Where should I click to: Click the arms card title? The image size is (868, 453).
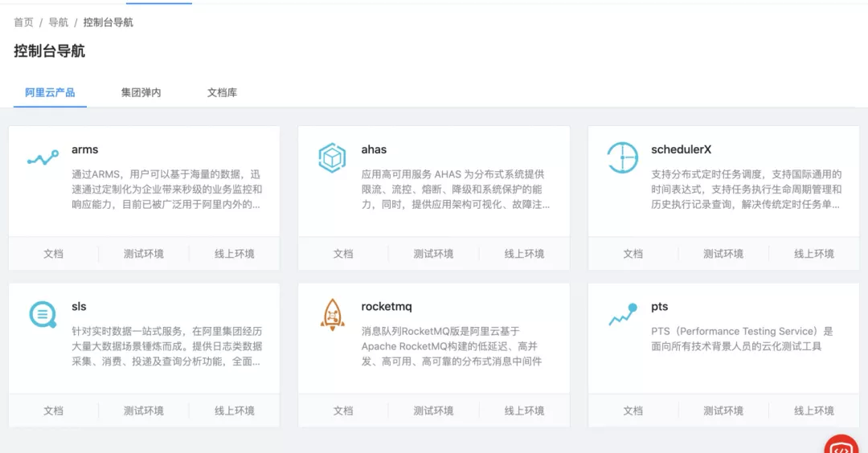coord(84,149)
